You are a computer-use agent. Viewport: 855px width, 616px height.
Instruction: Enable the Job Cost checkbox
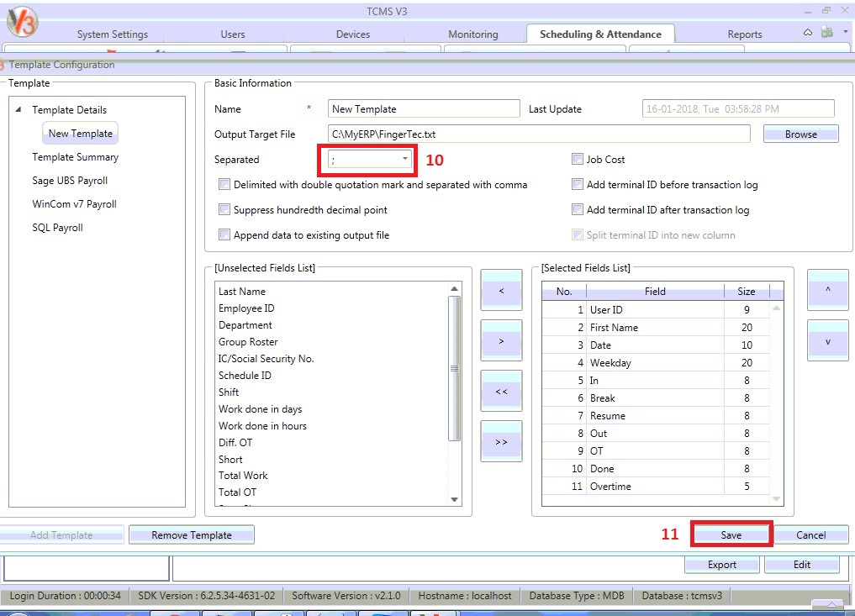tap(578, 160)
